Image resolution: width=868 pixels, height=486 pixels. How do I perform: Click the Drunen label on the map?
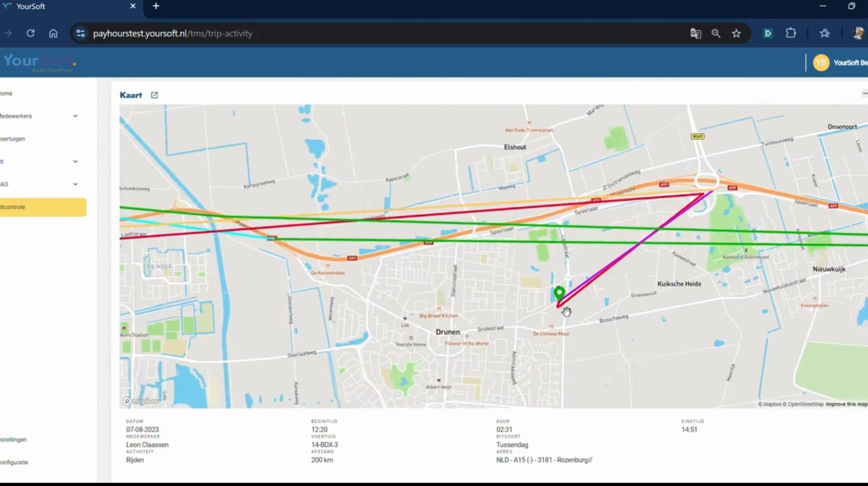tap(448, 332)
